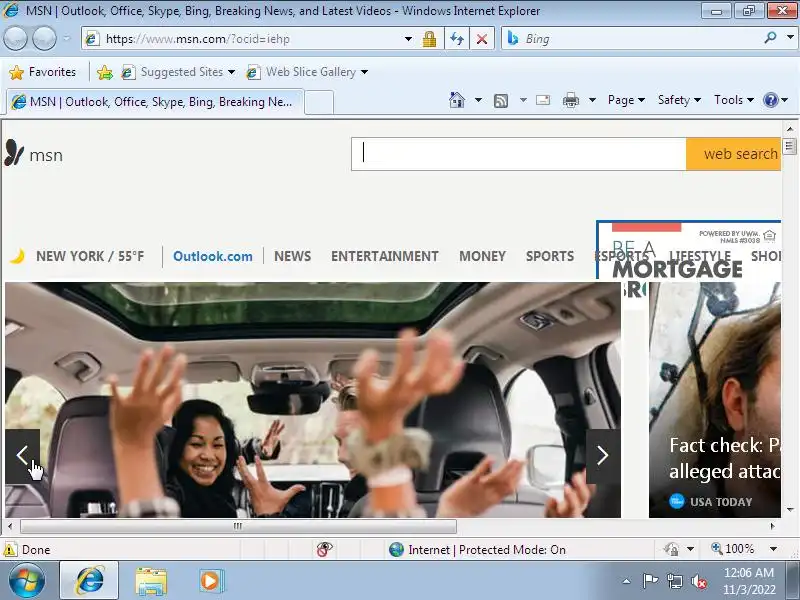
Task: Click horizontal scrollbar right arrow
Action: click(772, 526)
